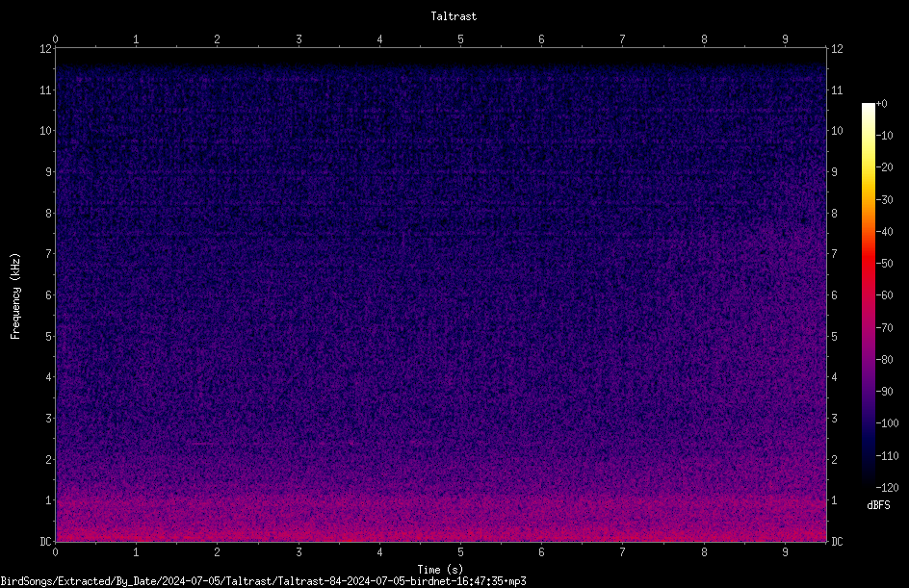Click the DC tick label on right frequency axis
909x588 pixels.
click(837, 542)
